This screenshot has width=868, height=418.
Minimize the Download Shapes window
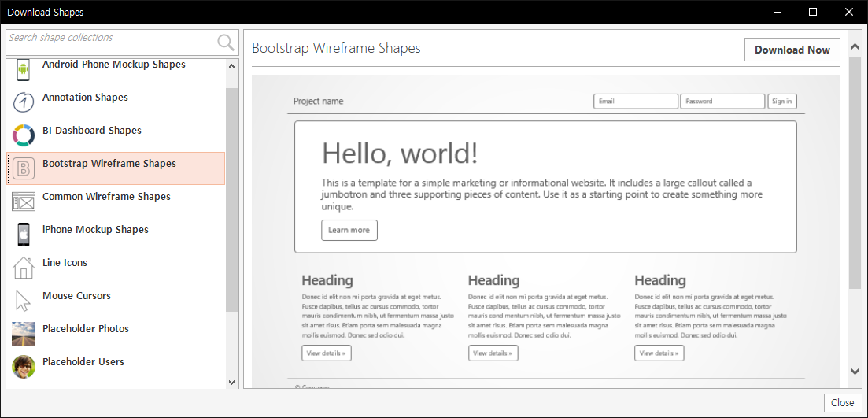coord(778,12)
